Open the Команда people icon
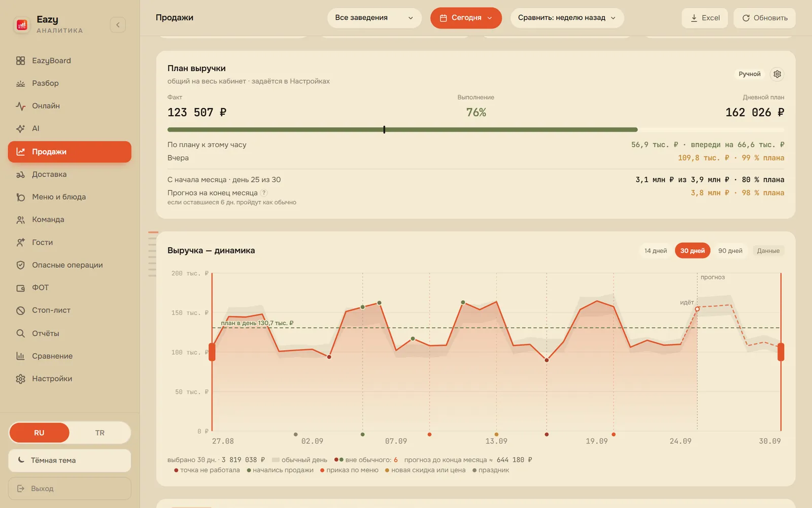812x508 pixels. 20,220
